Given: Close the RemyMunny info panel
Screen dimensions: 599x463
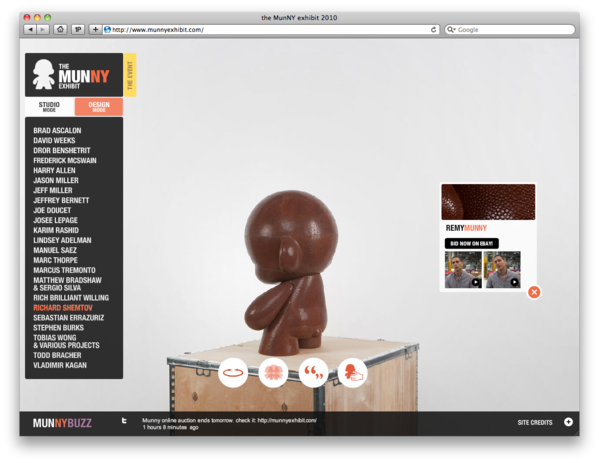Looking at the screenshot, I should click(x=534, y=292).
